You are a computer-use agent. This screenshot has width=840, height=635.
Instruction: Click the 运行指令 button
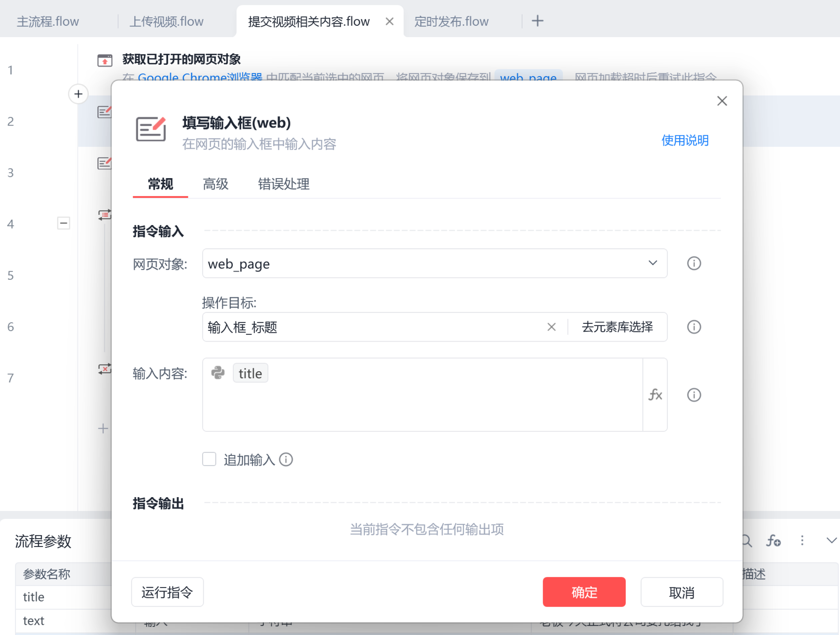click(167, 592)
